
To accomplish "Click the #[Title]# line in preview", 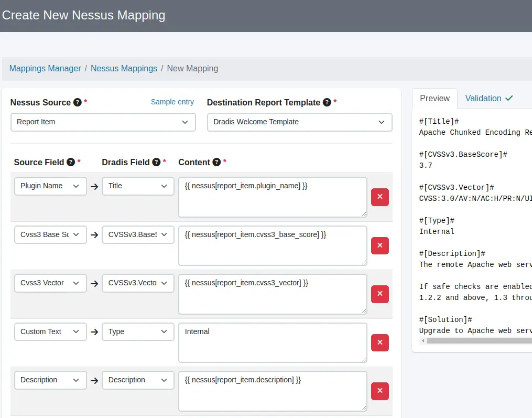I will point(439,121).
